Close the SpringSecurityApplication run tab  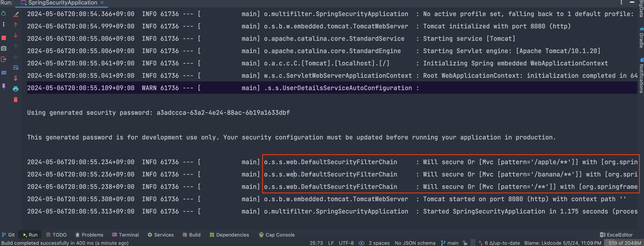(x=102, y=3)
